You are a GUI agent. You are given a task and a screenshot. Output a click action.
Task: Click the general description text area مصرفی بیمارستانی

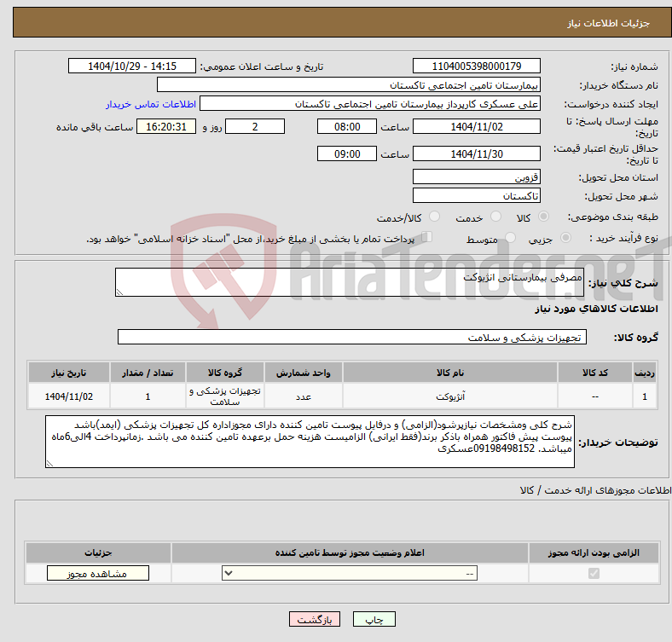point(350,282)
